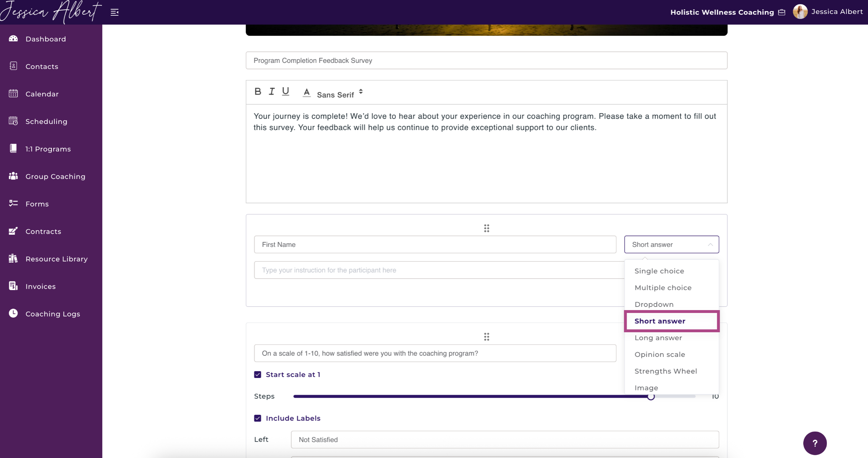Screen dimensions: 868x458
Task: Click the Contracts signature icon
Action: [13, 231]
